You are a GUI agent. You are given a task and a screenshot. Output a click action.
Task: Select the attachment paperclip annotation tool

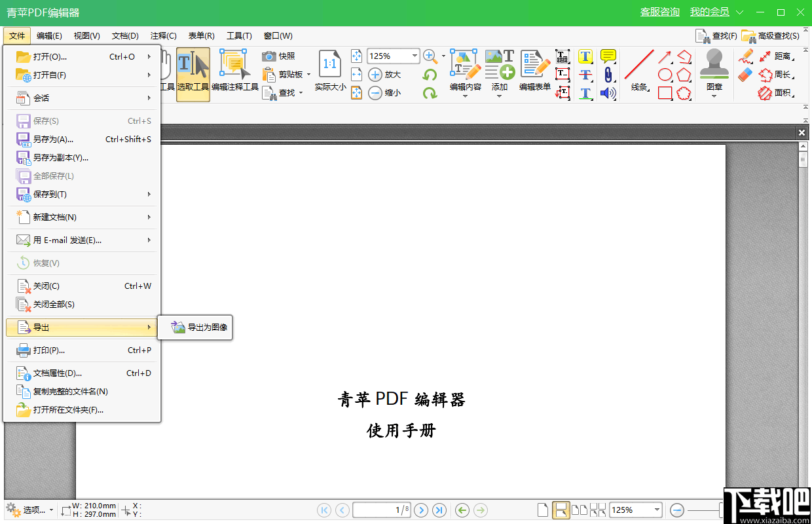point(608,75)
